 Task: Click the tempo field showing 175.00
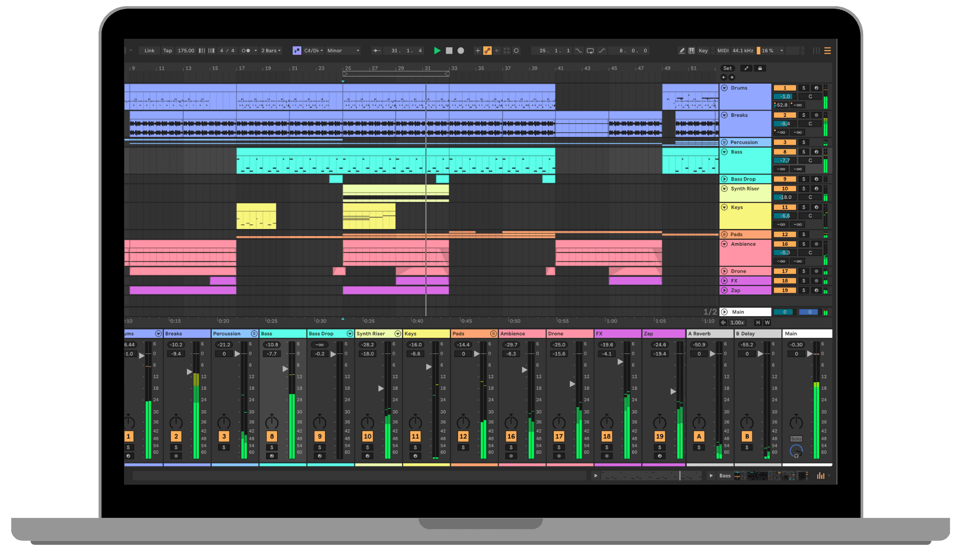186,51
